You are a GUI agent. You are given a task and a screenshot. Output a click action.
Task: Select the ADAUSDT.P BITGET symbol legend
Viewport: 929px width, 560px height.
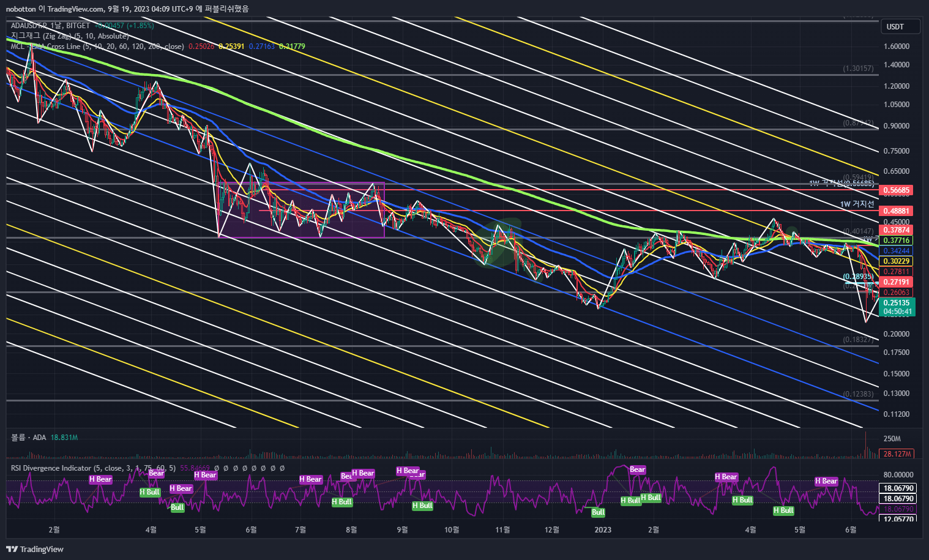point(50,26)
